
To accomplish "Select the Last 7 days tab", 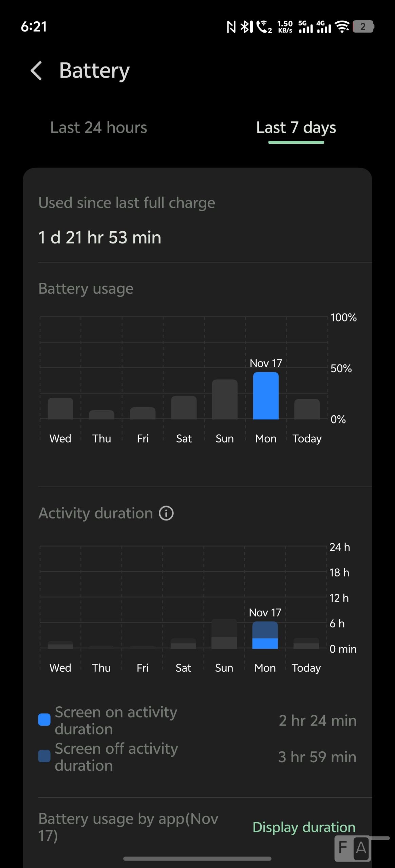I will point(296,127).
